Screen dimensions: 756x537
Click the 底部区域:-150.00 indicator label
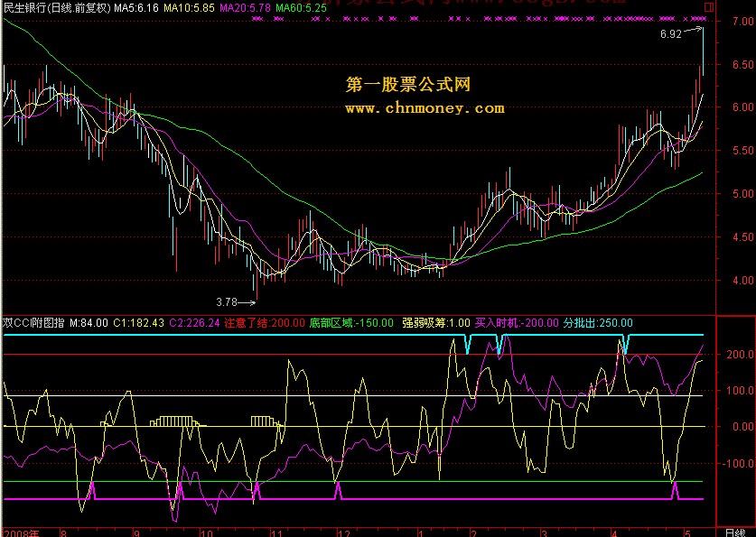click(x=351, y=323)
